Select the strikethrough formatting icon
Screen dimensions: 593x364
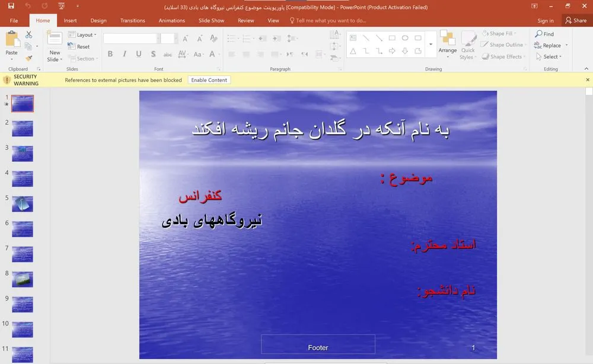click(167, 53)
